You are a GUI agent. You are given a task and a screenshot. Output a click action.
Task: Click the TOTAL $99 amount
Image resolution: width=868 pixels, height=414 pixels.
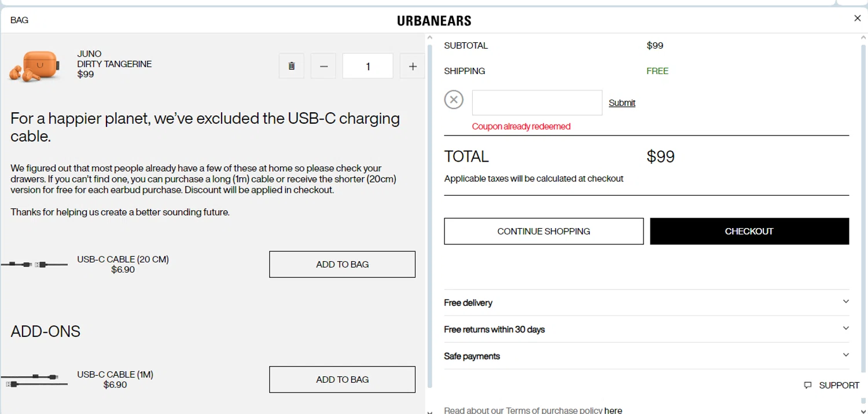coord(660,157)
